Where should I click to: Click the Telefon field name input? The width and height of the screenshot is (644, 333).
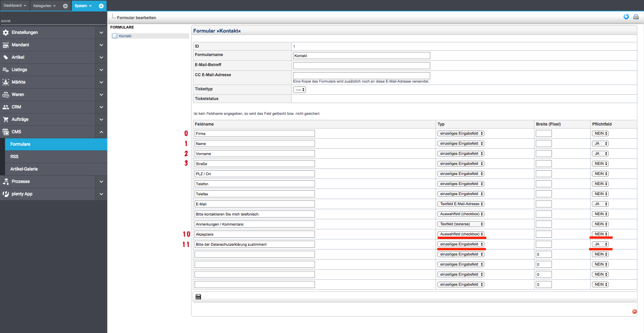(x=255, y=184)
